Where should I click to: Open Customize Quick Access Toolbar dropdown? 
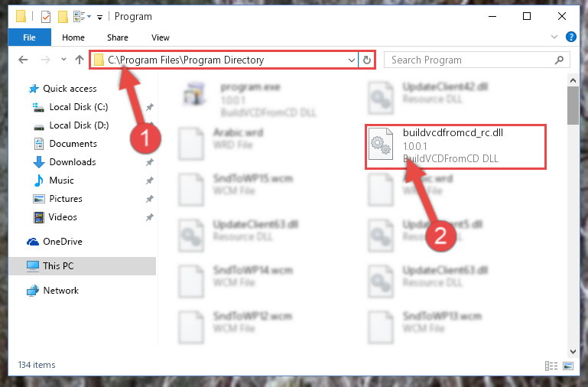point(99,18)
